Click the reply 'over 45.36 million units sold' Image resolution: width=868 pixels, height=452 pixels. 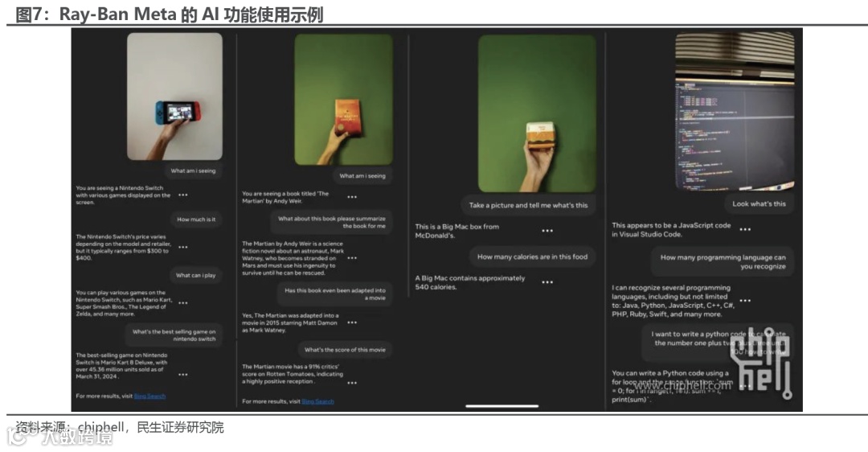click(x=122, y=366)
